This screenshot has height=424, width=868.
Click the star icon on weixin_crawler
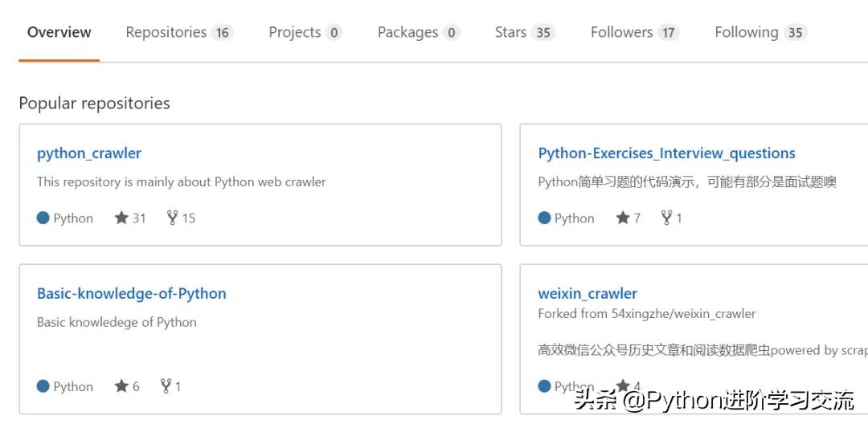623,385
